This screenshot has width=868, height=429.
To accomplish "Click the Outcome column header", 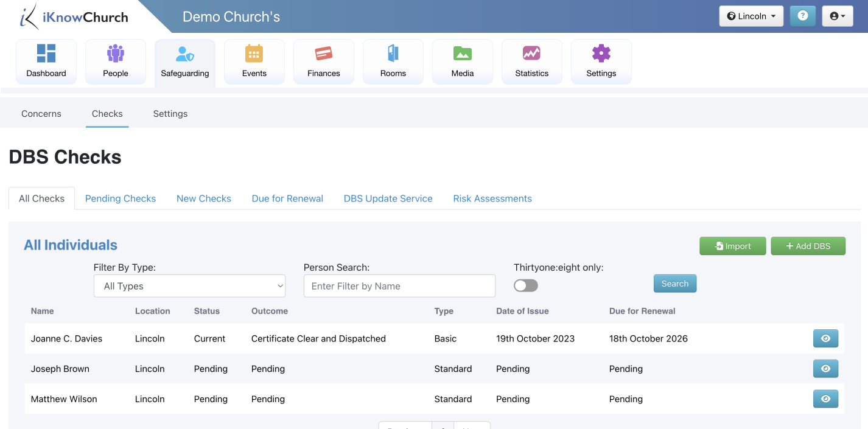I will click(x=270, y=311).
